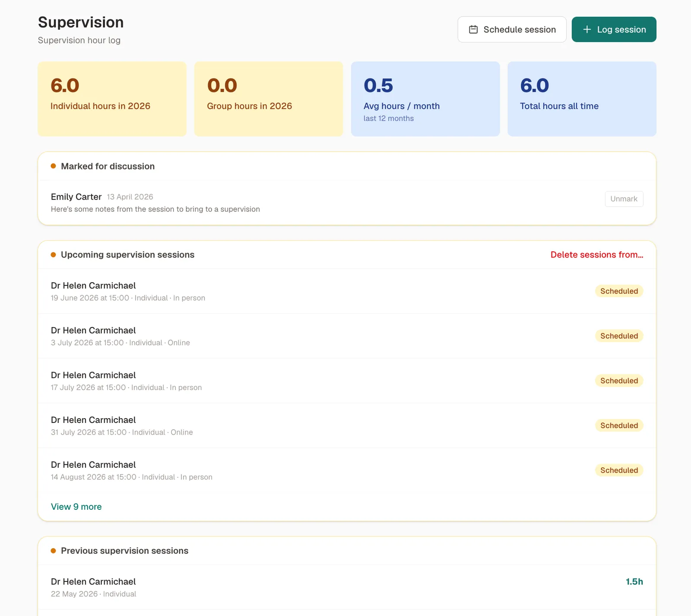The image size is (691, 616).
Task: Click the calendar icon in Schedule session
Action: 473,29
